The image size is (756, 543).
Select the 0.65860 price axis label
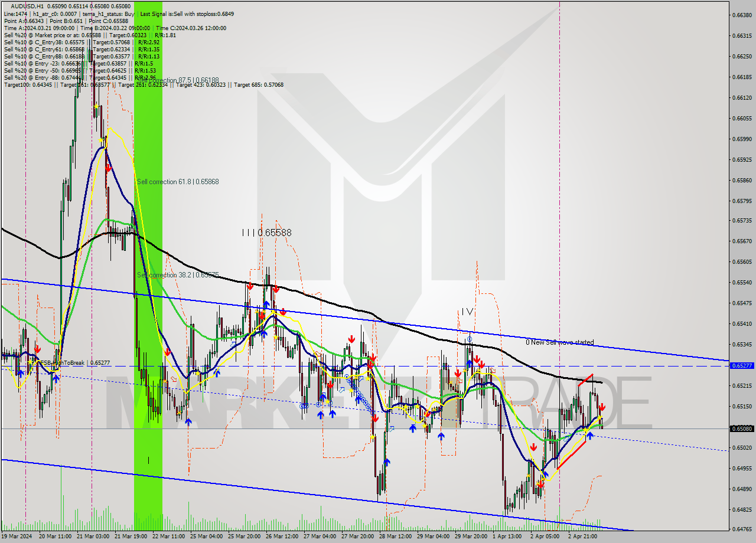742,180
